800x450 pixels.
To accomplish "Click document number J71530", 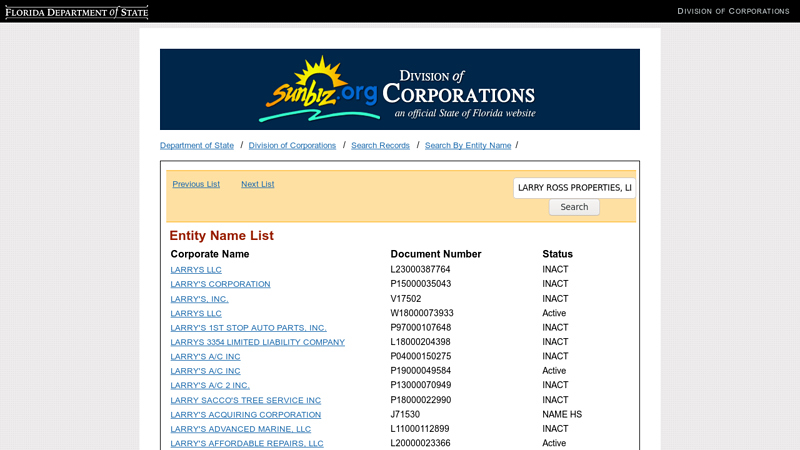I will 405,414.
